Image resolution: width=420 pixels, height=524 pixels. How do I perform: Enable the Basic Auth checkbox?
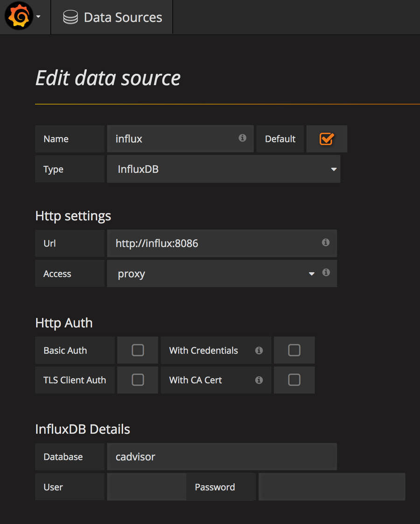pyautogui.click(x=138, y=350)
